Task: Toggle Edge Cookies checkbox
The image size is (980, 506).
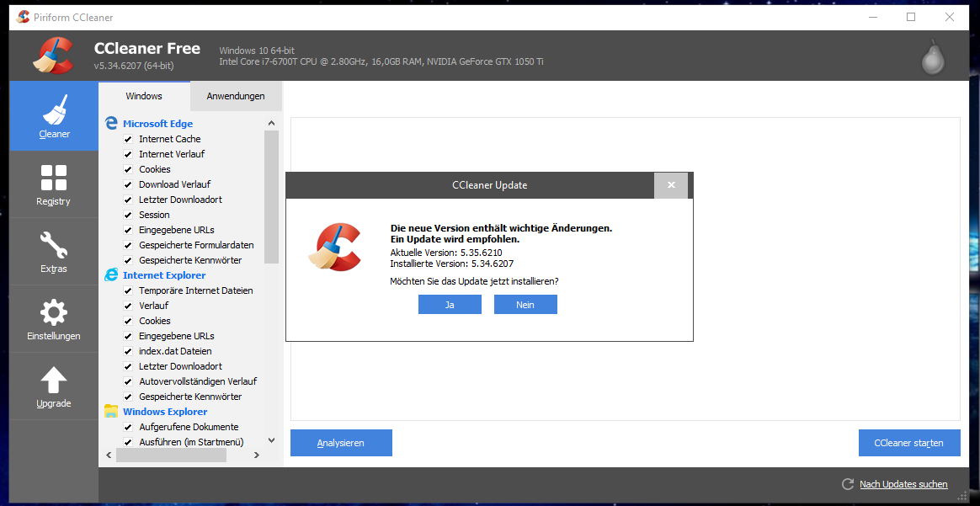Action: coord(127,169)
